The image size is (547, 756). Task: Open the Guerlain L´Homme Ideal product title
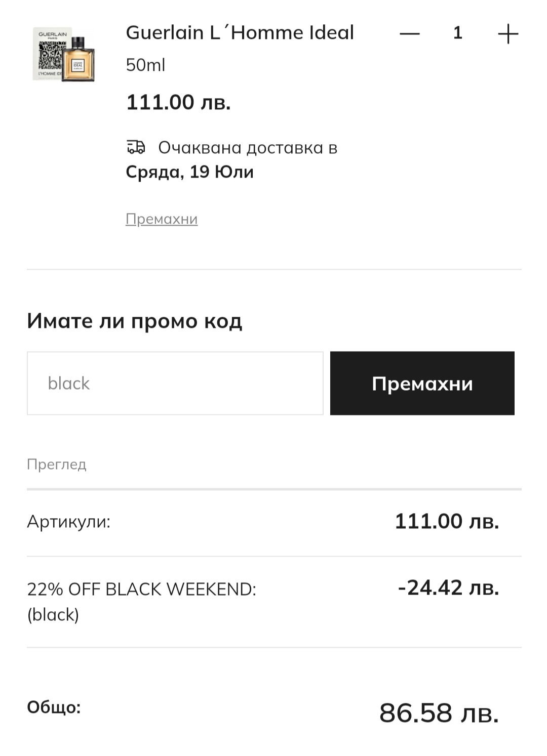[x=240, y=33]
